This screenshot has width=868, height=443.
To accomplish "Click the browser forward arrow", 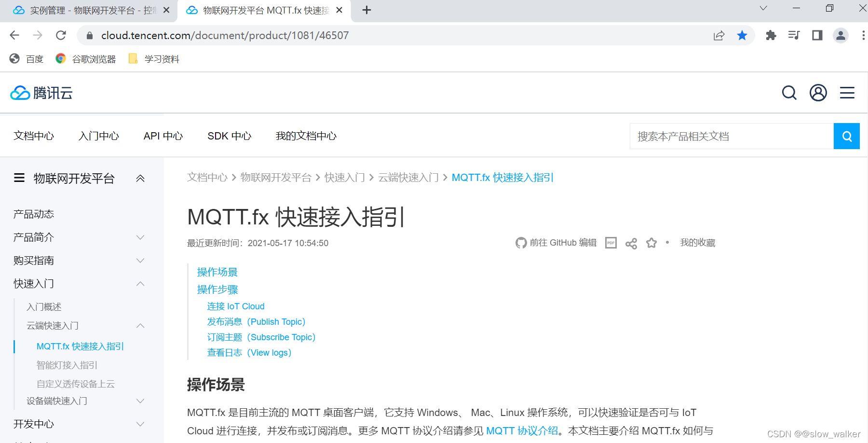I will tap(38, 35).
